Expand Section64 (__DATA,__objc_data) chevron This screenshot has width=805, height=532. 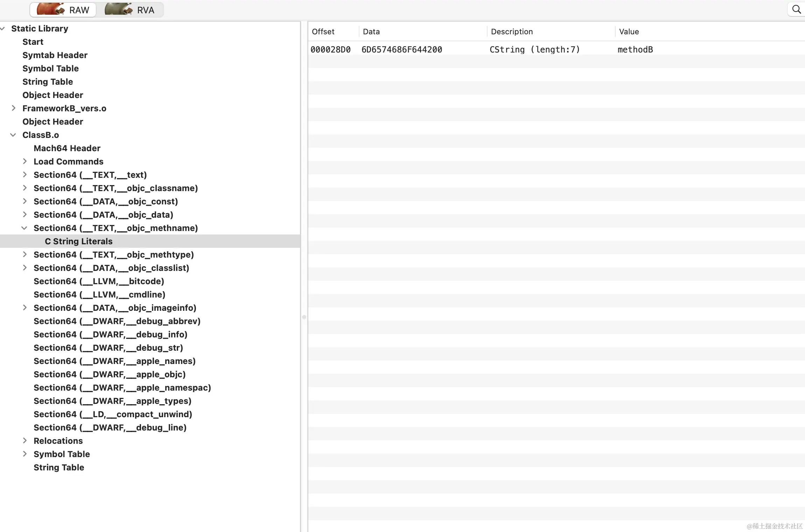tap(24, 215)
